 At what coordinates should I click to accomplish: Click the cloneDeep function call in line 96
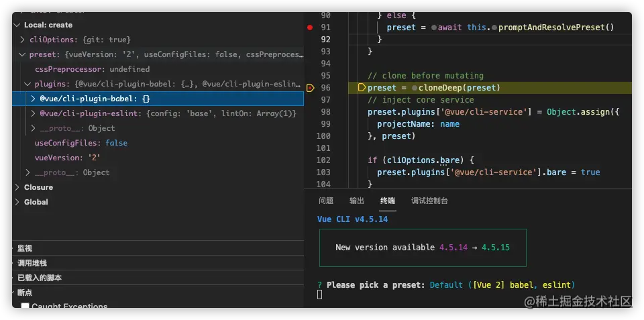(x=440, y=88)
